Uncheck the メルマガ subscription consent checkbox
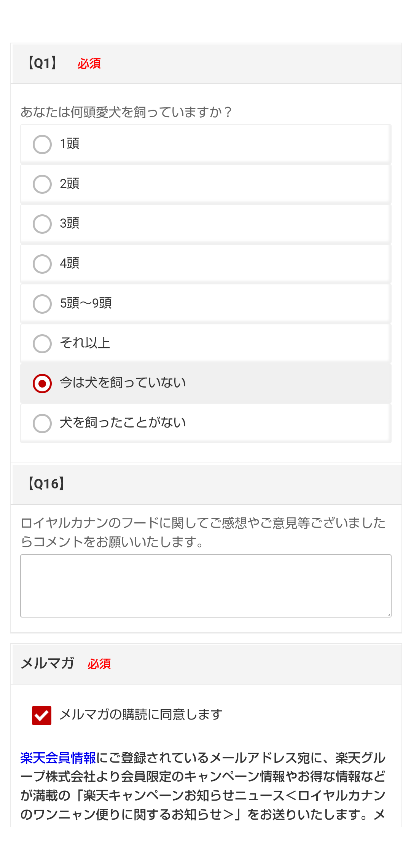The width and height of the screenshot is (411, 868). (42, 715)
